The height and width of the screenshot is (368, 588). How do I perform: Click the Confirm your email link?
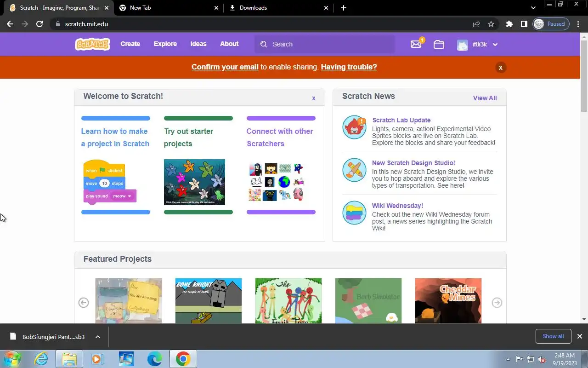[x=225, y=67]
